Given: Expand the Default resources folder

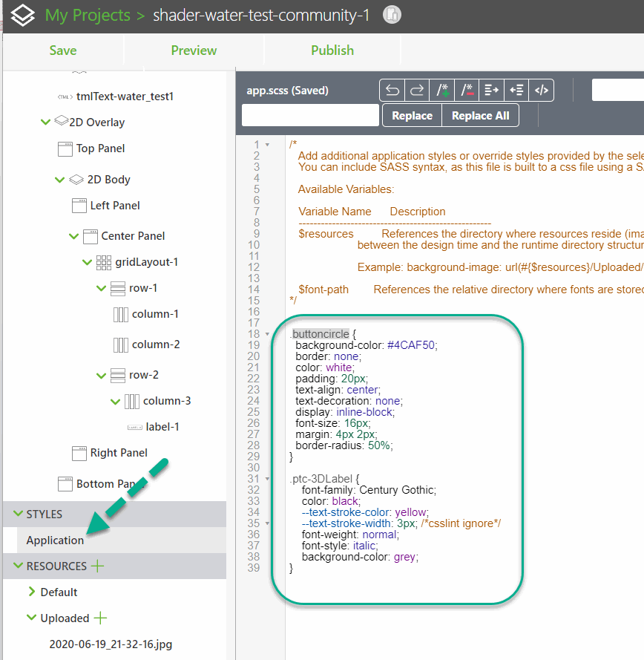Looking at the screenshot, I should tap(32, 592).
